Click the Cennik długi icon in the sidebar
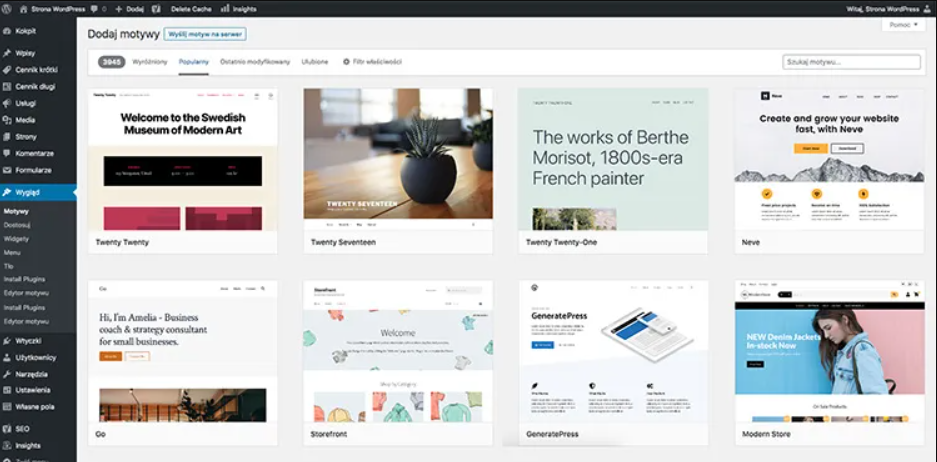This screenshot has width=937, height=462. 7,87
